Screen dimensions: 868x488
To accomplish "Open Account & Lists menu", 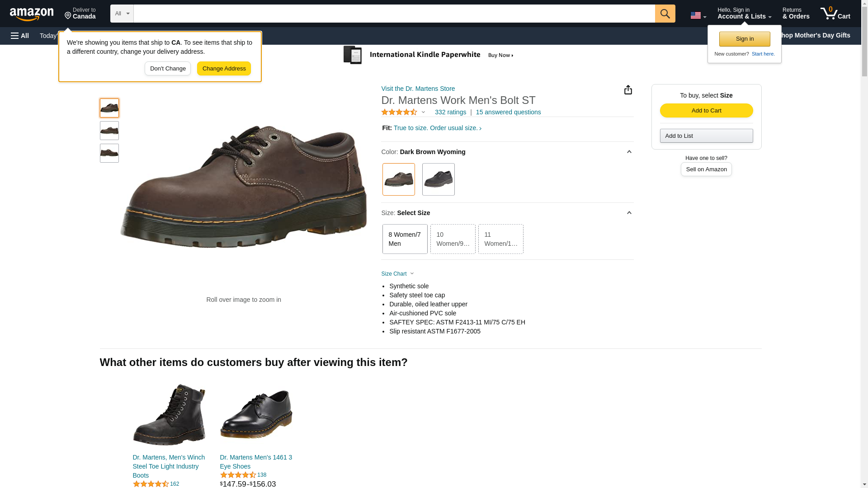I will (x=744, y=14).
